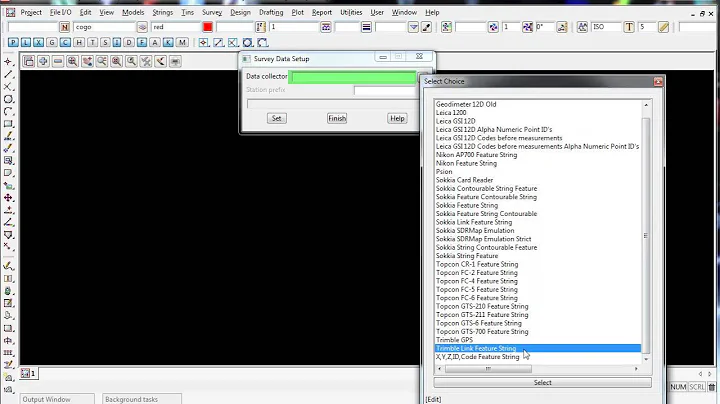The width and height of the screenshot is (720, 404).
Task: Click the view menu icon in the view toolbar
Action: point(28,61)
